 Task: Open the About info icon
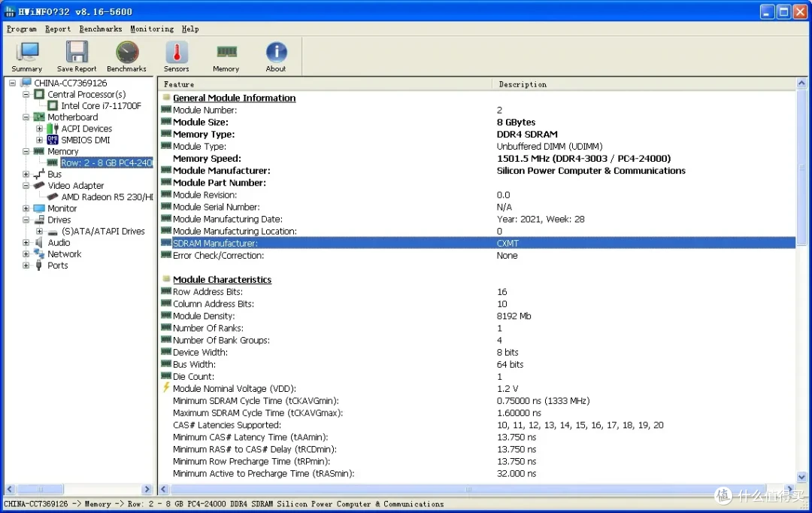pyautogui.click(x=276, y=52)
